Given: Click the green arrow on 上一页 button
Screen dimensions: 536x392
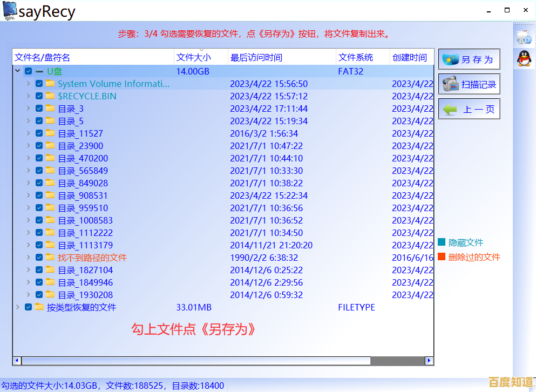Looking at the screenshot, I should tap(450, 109).
